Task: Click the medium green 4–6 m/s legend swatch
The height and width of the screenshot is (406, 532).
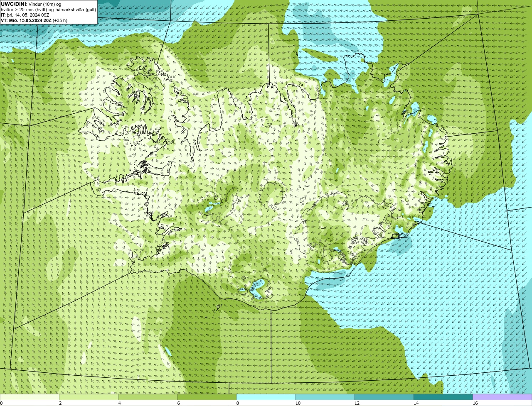Action: click(x=148, y=397)
